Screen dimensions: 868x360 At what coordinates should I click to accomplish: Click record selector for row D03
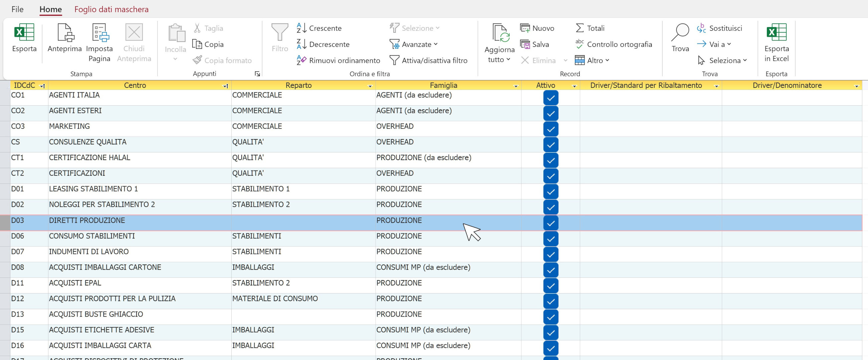[5, 223]
